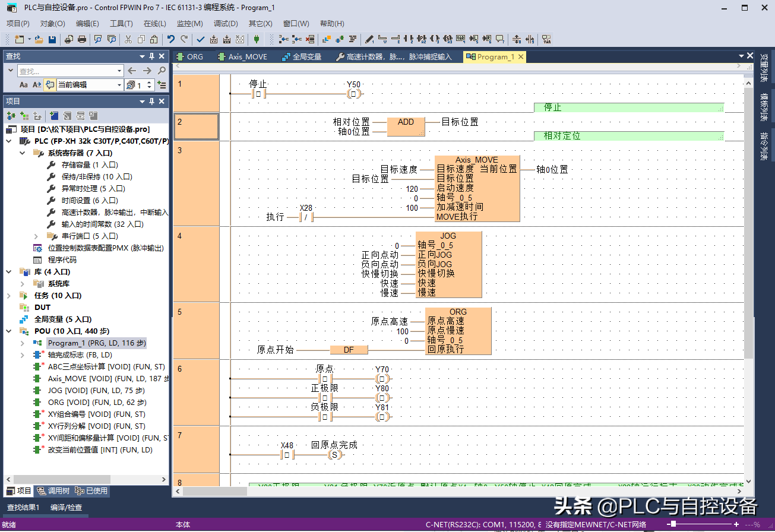Click the green online mode plug icon

point(257,40)
